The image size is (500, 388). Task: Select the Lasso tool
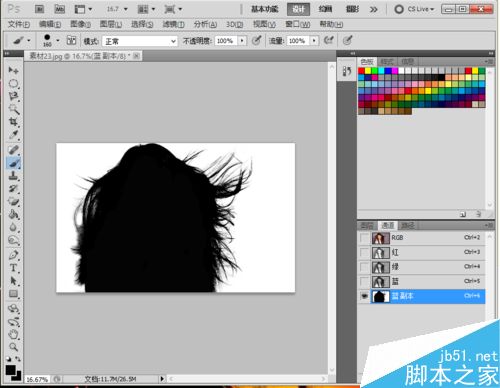(x=13, y=96)
